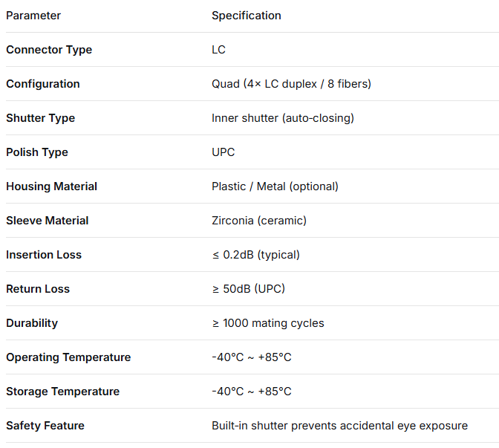Select the Storage Temperature label
Viewport: 499px width, 448px height.
point(62,392)
